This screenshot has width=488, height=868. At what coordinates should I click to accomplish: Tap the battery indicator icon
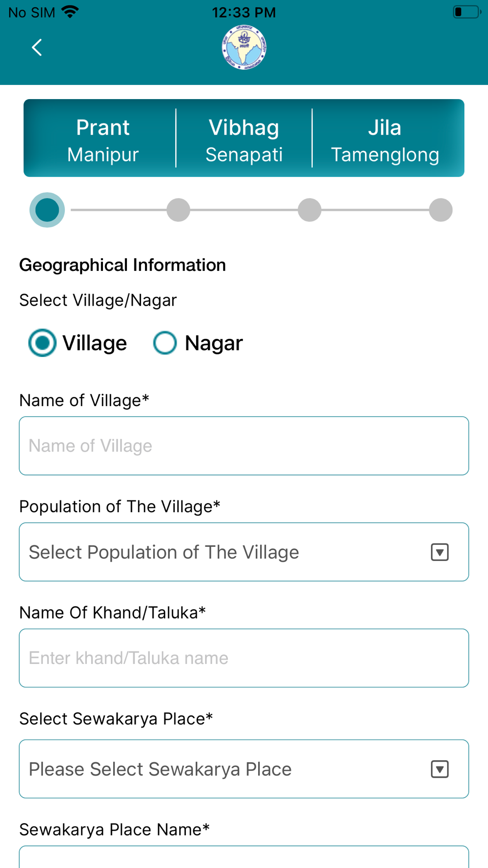pos(467,12)
